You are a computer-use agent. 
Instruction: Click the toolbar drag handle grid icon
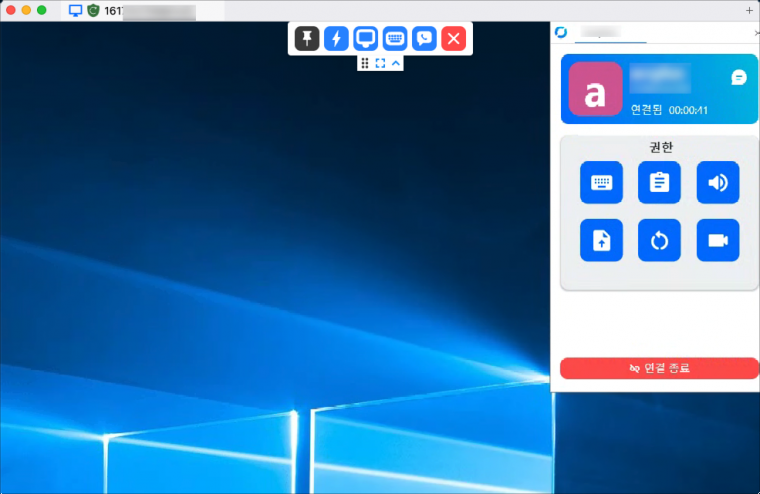coord(365,63)
